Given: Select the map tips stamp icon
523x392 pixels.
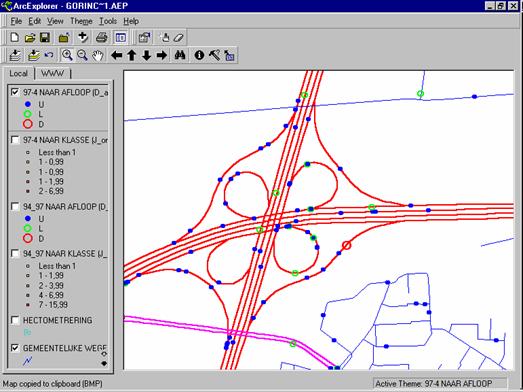Looking at the screenshot, I should tap(164, 37).
